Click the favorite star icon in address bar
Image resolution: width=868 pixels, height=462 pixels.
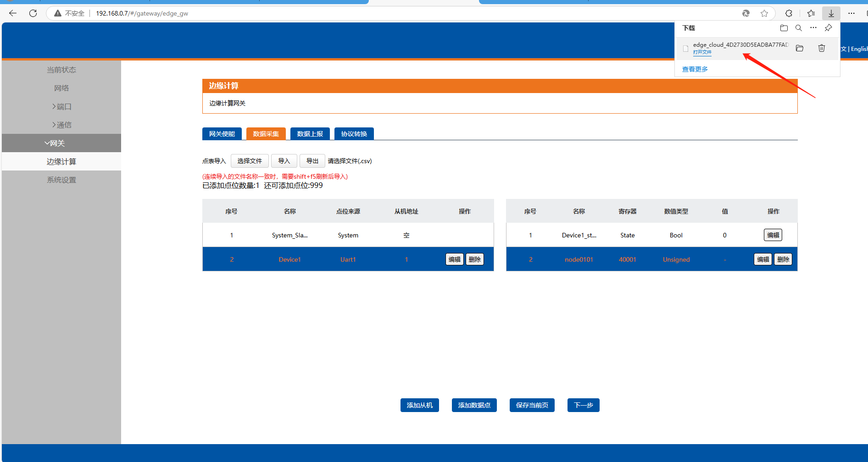764,13
